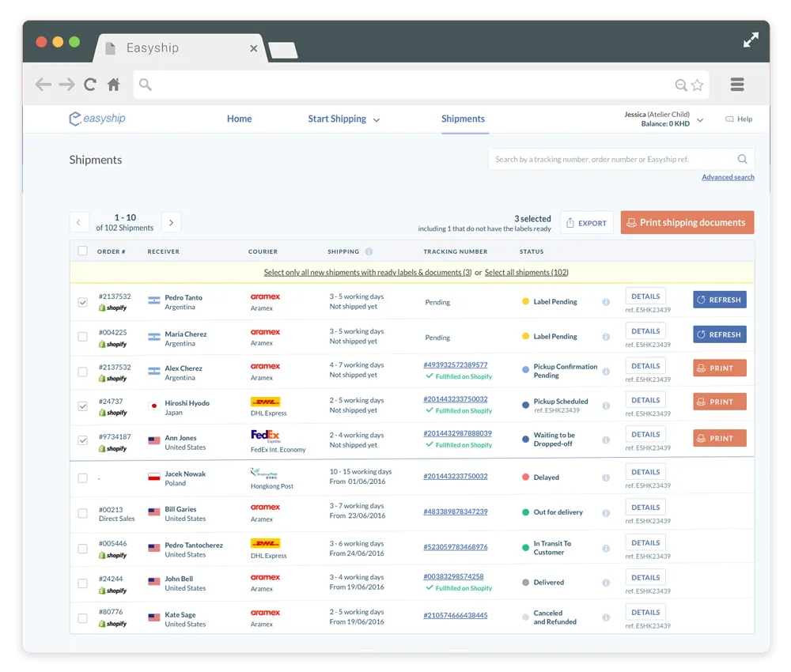This screenshot has width=791, height=672.
Task: Open tracking number #483389878347239
Action: 455,512
